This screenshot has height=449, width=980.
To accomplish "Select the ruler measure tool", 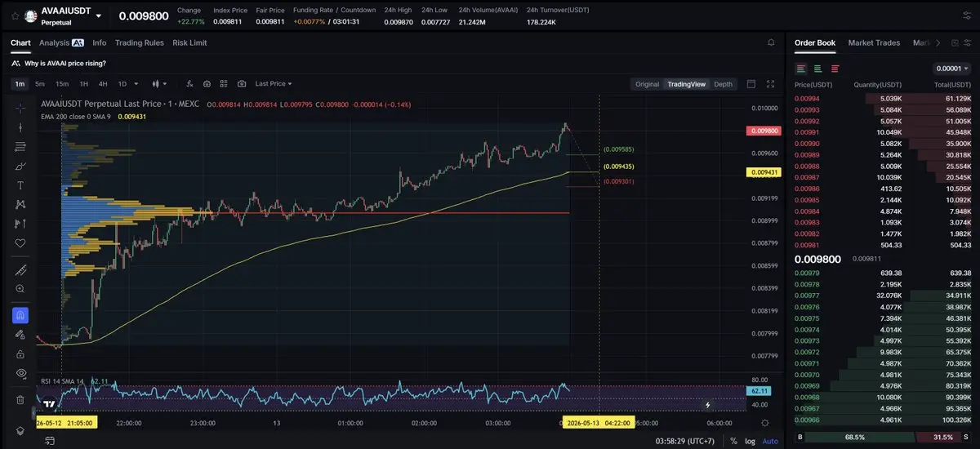I will pyautogui.click(x=20, y=270).
